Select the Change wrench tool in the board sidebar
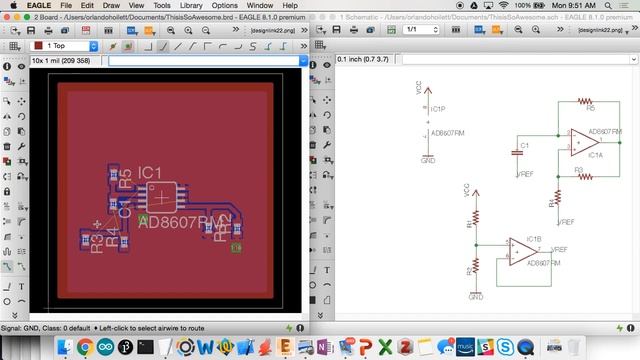 (x=22, y=146)
